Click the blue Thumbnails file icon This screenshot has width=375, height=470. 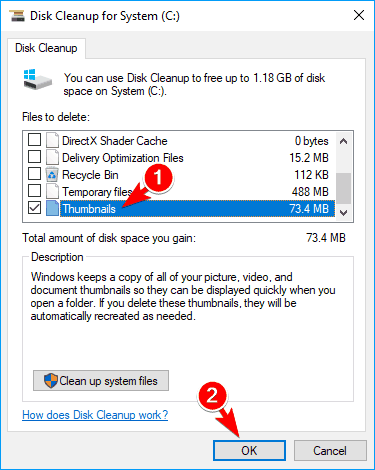coord(52,208)
